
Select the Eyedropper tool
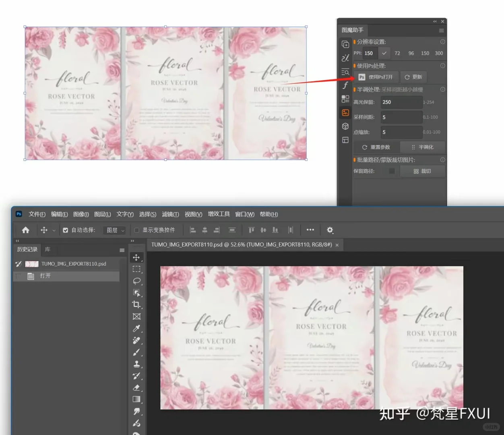[x=136, y=328]
